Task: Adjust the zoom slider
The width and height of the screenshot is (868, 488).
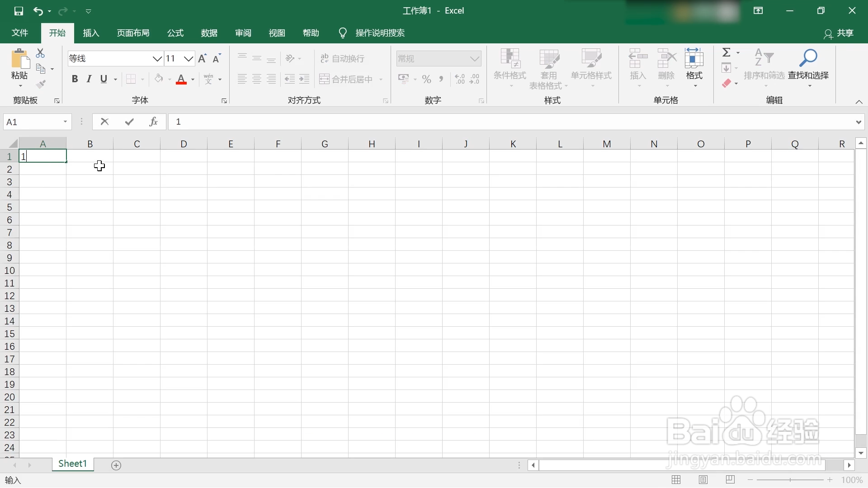Action: tap(790, 480)
